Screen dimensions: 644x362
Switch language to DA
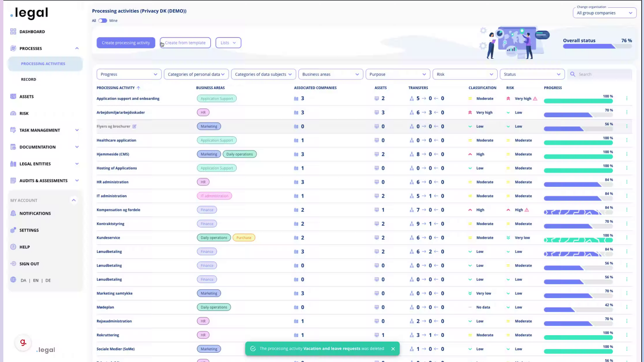pos(23,280)
